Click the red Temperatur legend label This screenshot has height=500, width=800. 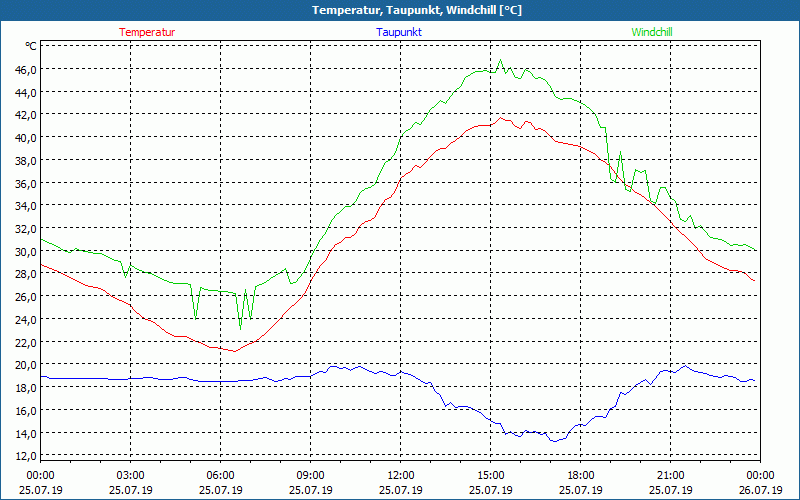[x=147, y=32]
